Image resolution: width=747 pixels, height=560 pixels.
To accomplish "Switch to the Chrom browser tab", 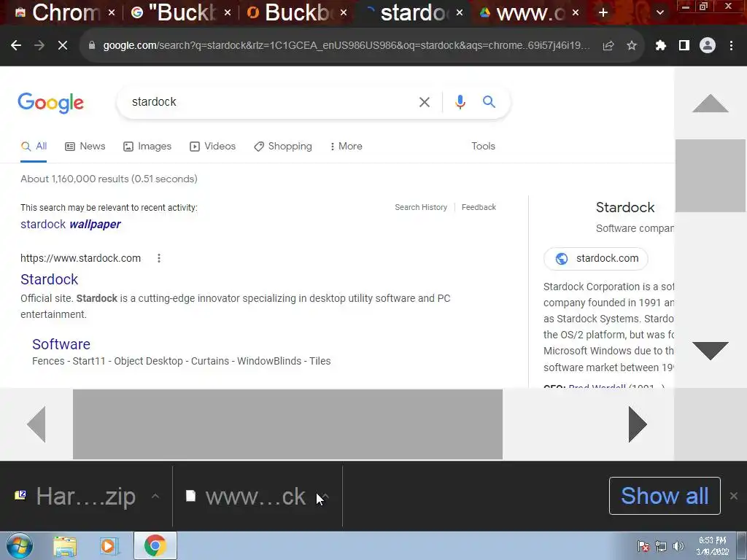I will click(56, 13).
